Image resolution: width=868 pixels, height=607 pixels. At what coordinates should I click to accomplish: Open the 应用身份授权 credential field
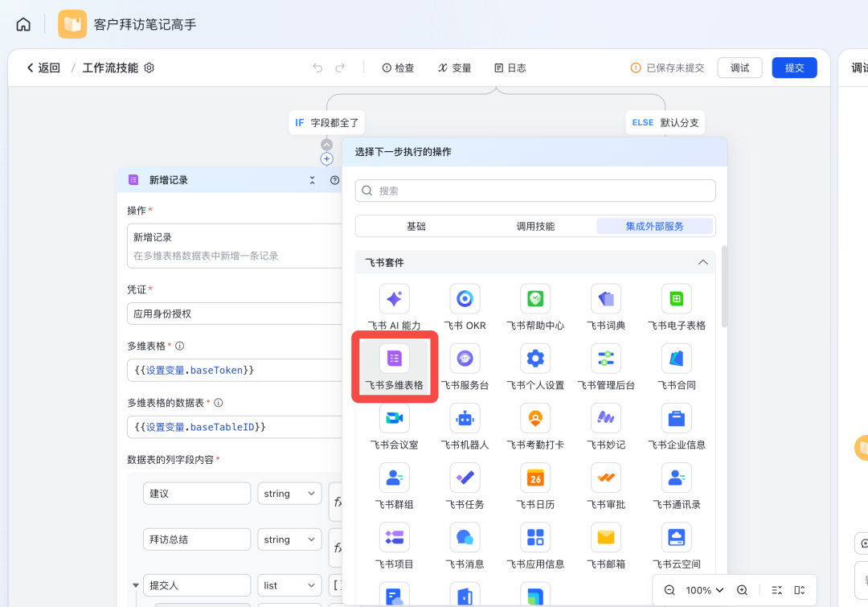(x=235, y=314)
